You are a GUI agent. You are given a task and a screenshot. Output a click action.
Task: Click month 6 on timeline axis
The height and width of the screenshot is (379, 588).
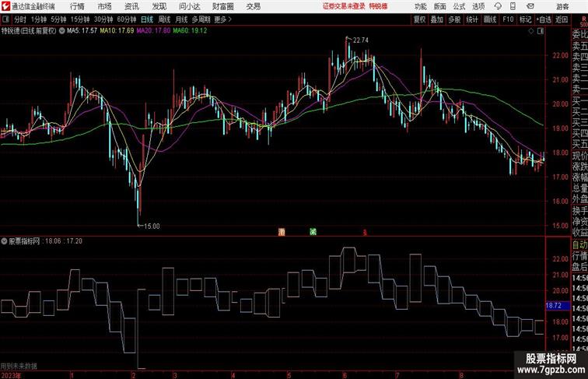[345, 375]
